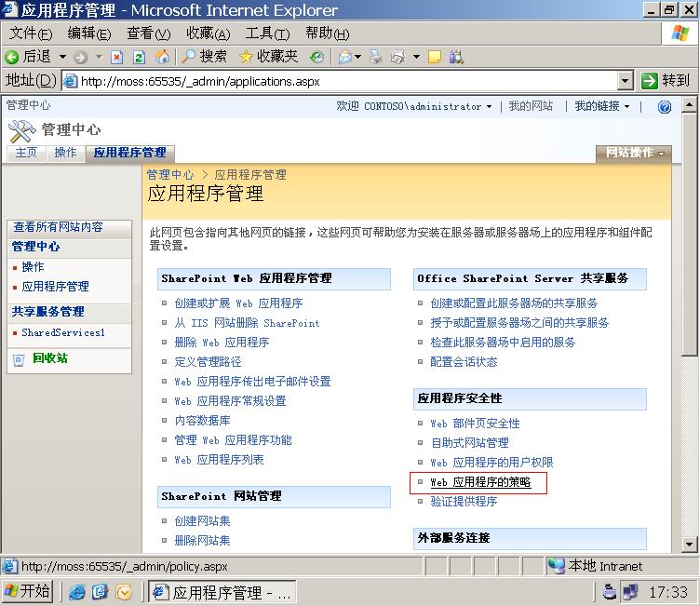
Task: Click the History toolbar icon
Action: (316, 57)
